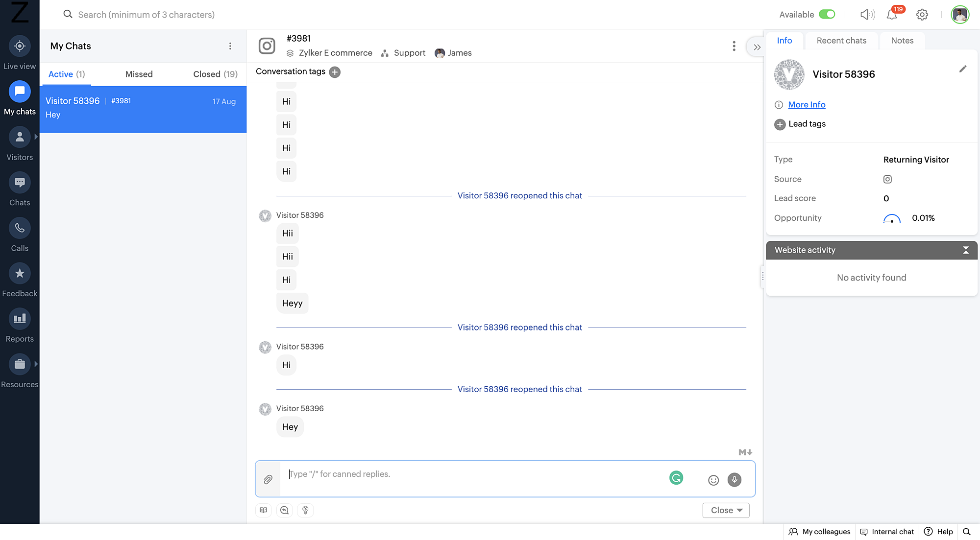This screenshot has width=980, height=540.
Task: Toggle sound notifications speaker icon
Action: pyautogui.click(x=867, y=15)
